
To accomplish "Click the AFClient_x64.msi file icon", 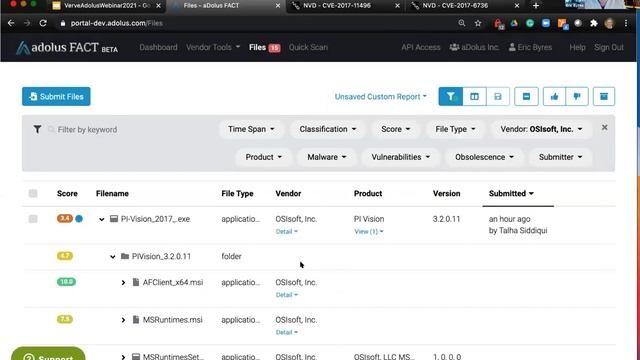I will click(136, 282).
